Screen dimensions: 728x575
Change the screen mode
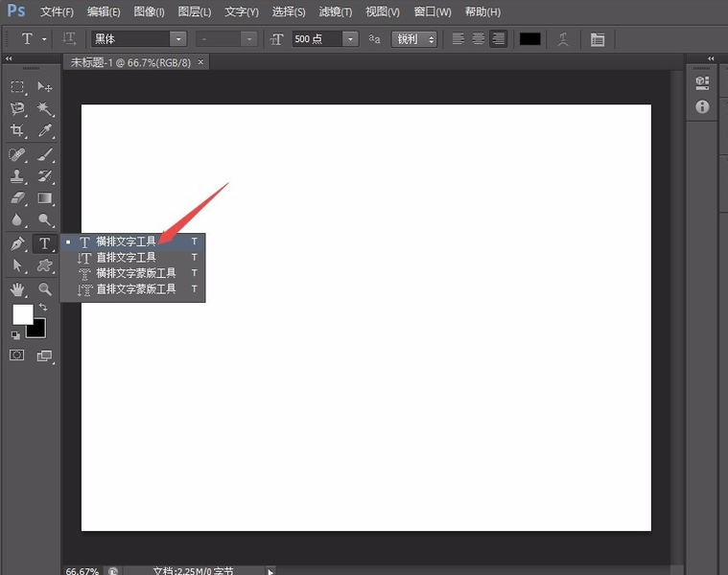click(x=44, y=356)
